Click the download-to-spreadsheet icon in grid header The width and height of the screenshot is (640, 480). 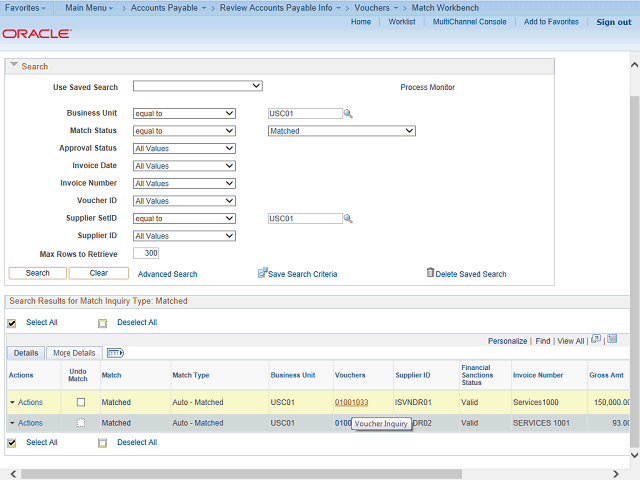click(612, 340)
